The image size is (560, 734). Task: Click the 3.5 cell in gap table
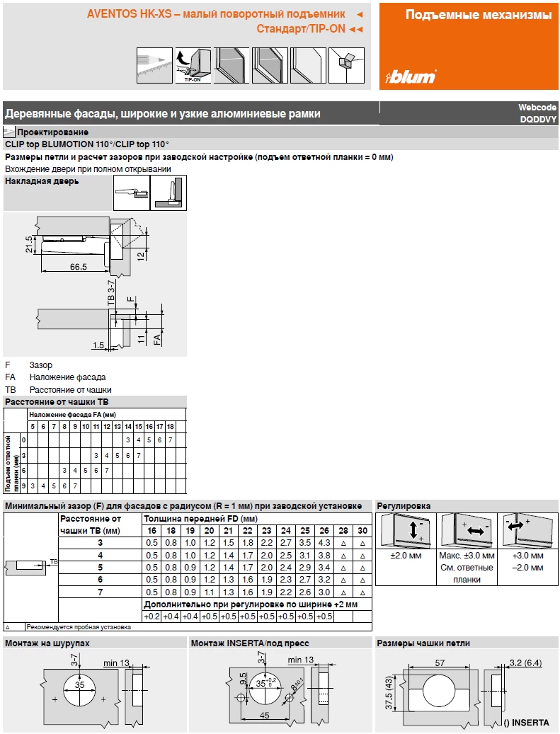[305, 543]
